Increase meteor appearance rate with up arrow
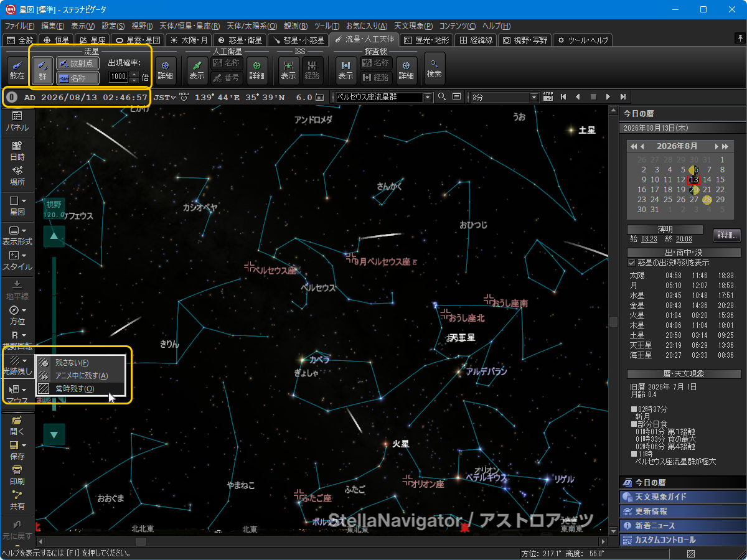747x560 pixels. click(134, 75)
